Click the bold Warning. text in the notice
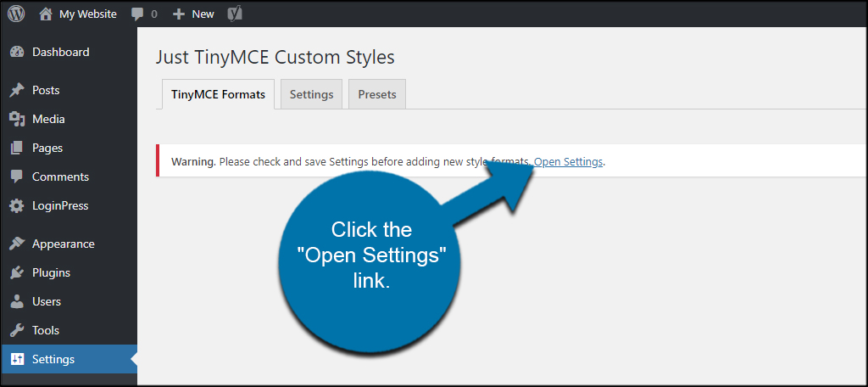 [193, 162]
